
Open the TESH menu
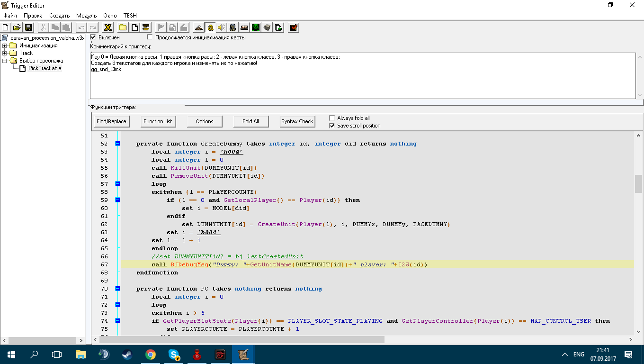(130, 16)
